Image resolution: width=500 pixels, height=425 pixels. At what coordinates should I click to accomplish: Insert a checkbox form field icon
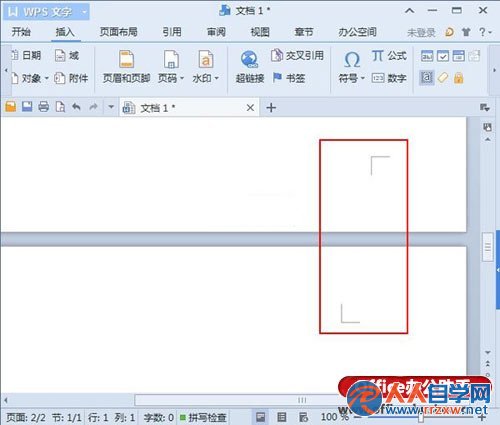click(x=443, y=56)
